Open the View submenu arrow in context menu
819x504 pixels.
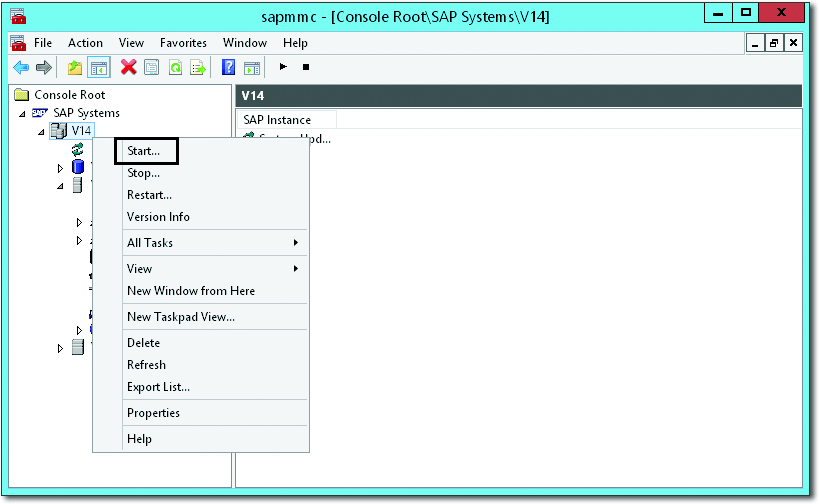[296, 268]
